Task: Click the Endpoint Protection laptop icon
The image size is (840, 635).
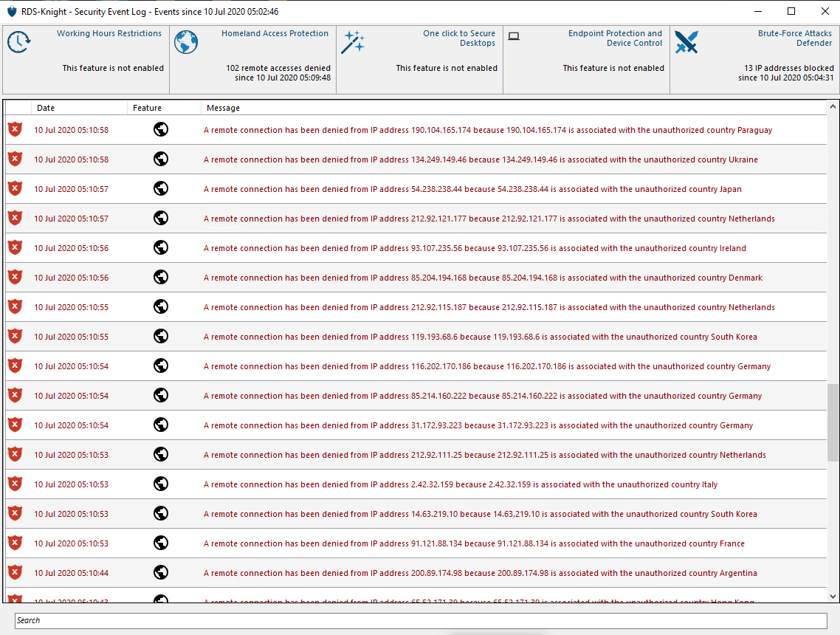Action: coord(514,36)
